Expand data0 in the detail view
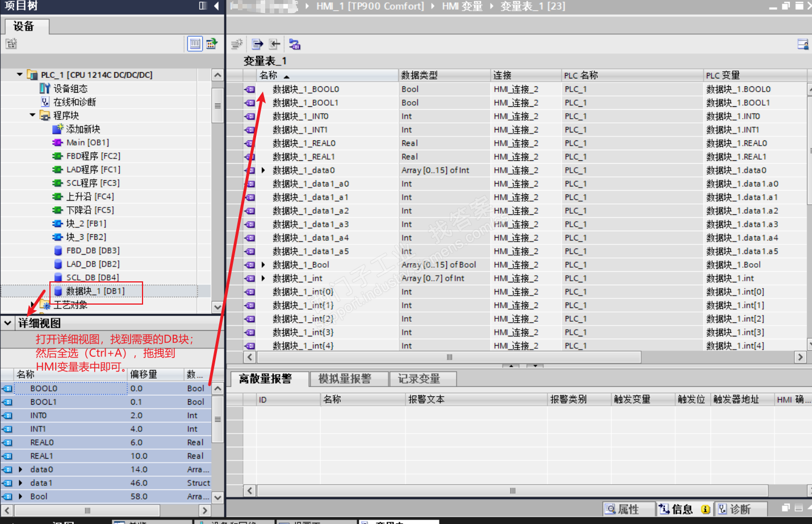Viewport: 812px width, 524px height. coord(21,469)
